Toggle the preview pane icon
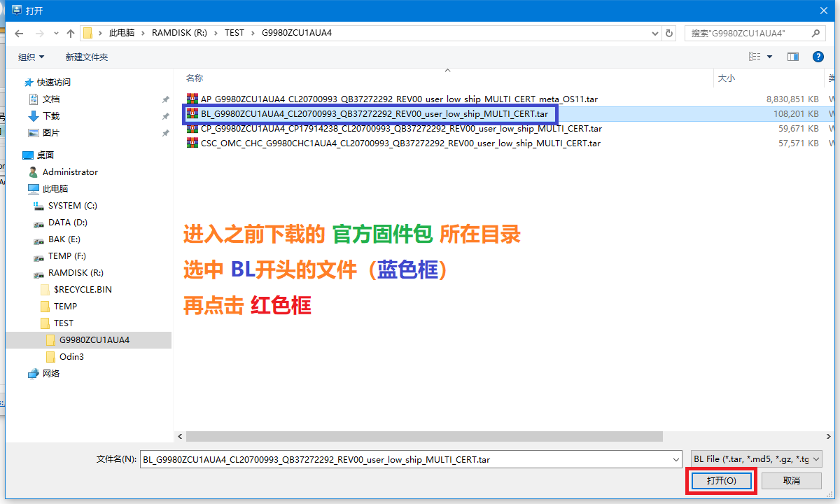 click(793, 57)
